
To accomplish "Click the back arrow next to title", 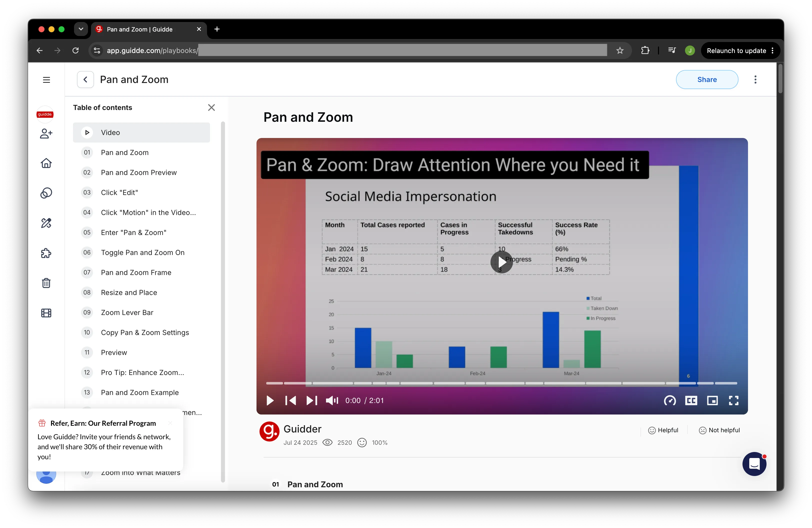I will click(85, 79).
